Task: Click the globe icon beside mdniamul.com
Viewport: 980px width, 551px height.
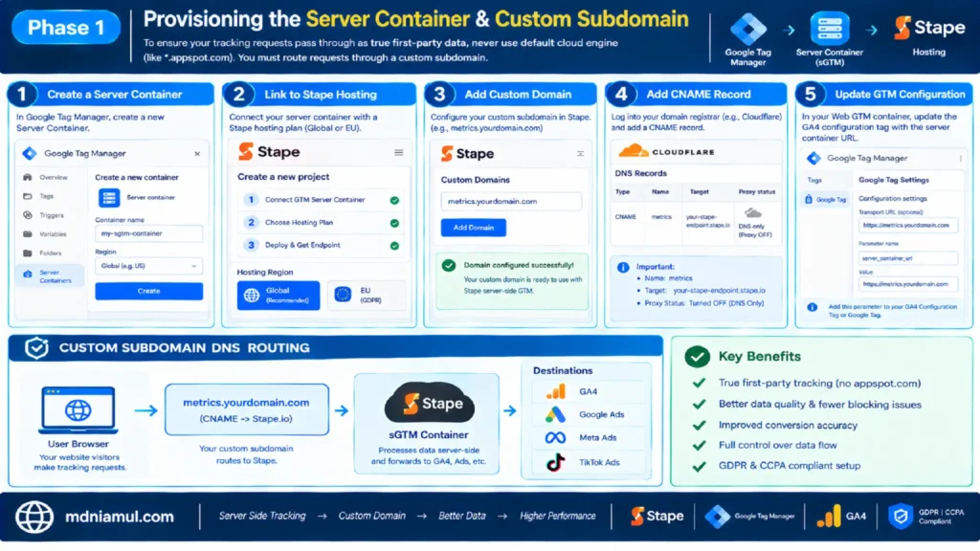Action: click(34, 517)
